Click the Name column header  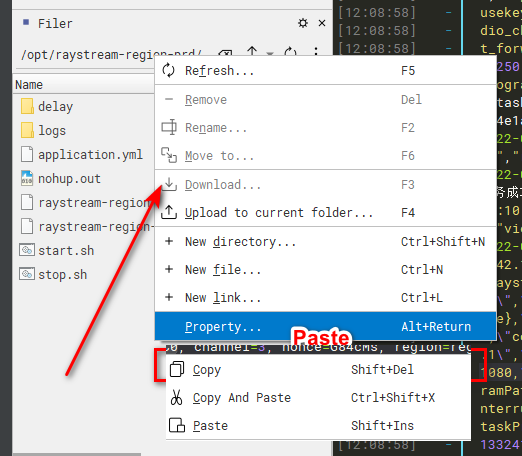tap(83, 85)
